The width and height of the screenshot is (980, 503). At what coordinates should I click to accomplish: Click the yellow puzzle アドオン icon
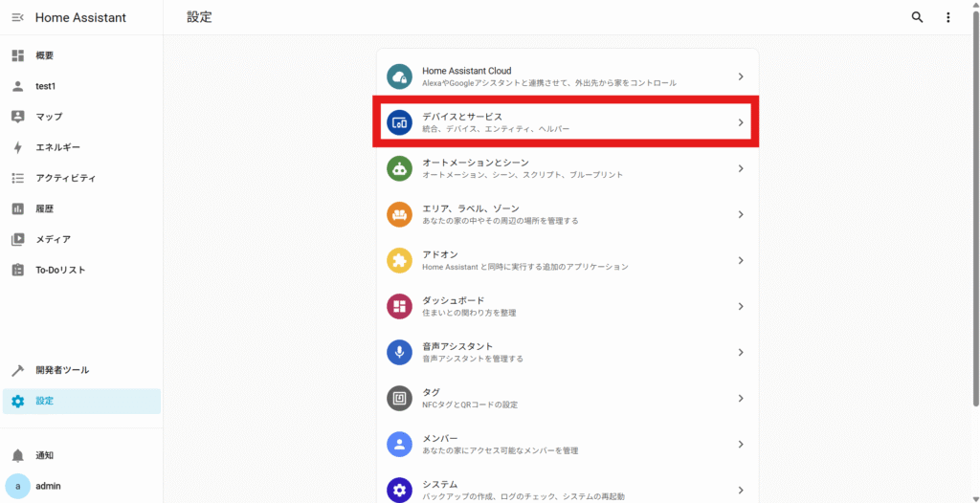click(x=399, y=260)
